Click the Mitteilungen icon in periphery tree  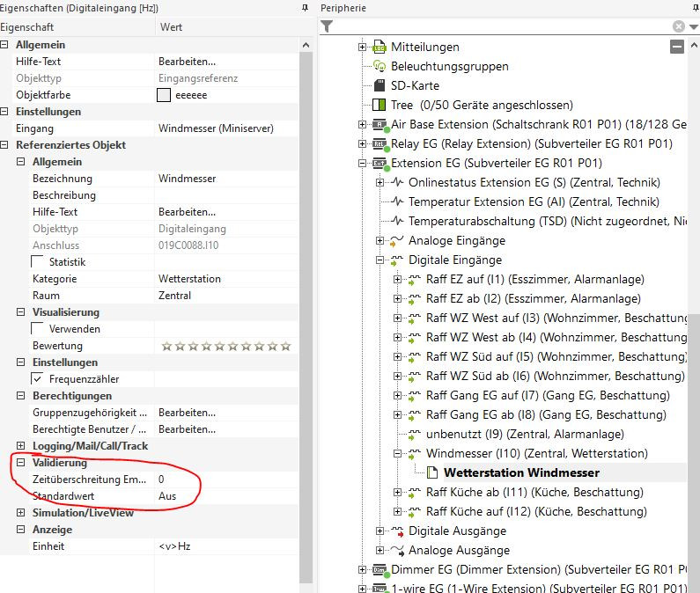pyautogui.click(x=379, y=47)
